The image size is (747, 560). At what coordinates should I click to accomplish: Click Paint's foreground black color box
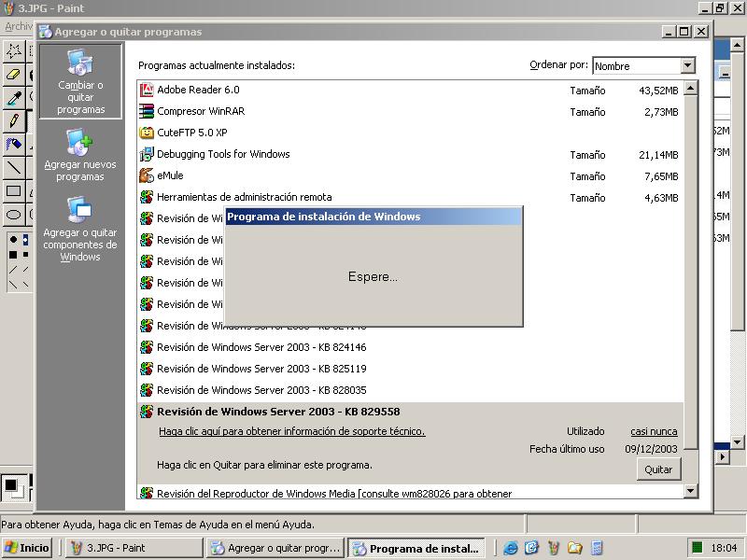click(10, 484)
